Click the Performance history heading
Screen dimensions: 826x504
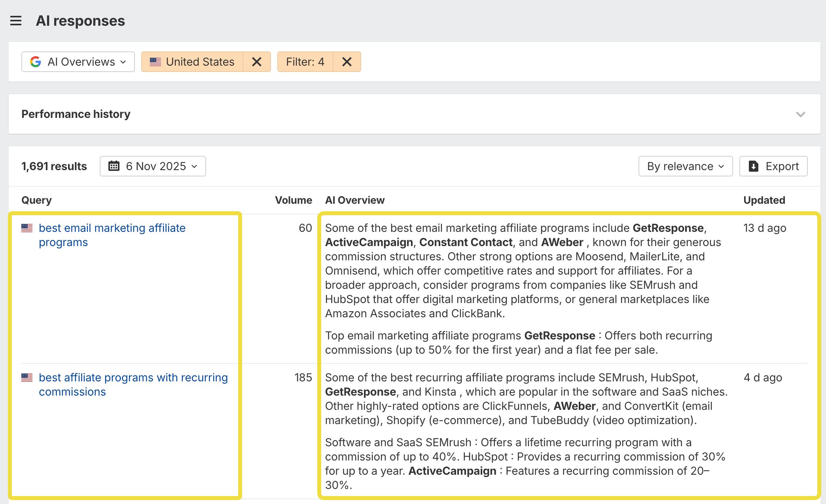[x=76, y=114]
